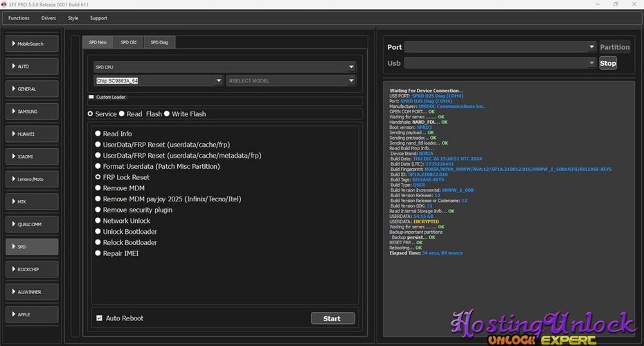Select UserData/FRP Reset (userdata/cache/frp) option
The width and height of the screenshot is (644, 346).
[98, 145]
